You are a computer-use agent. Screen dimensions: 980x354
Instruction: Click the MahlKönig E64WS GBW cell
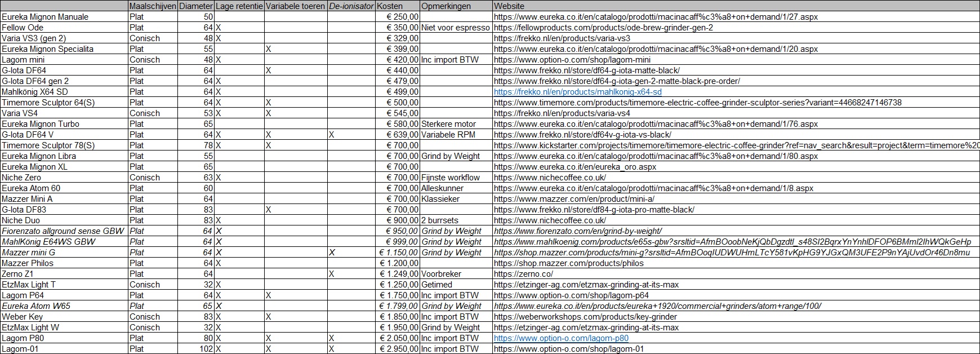(64, 242)
